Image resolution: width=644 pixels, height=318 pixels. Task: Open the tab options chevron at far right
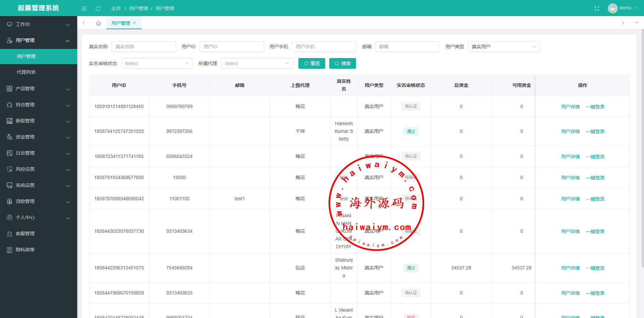637,23
